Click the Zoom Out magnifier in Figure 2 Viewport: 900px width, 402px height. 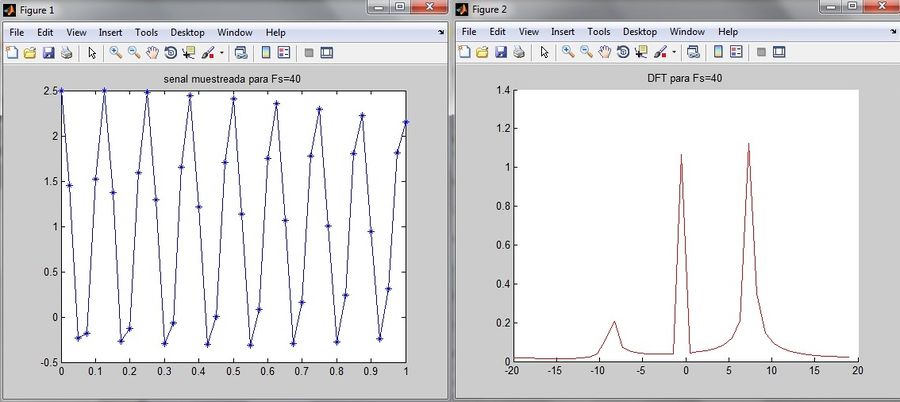click(586, 52)
